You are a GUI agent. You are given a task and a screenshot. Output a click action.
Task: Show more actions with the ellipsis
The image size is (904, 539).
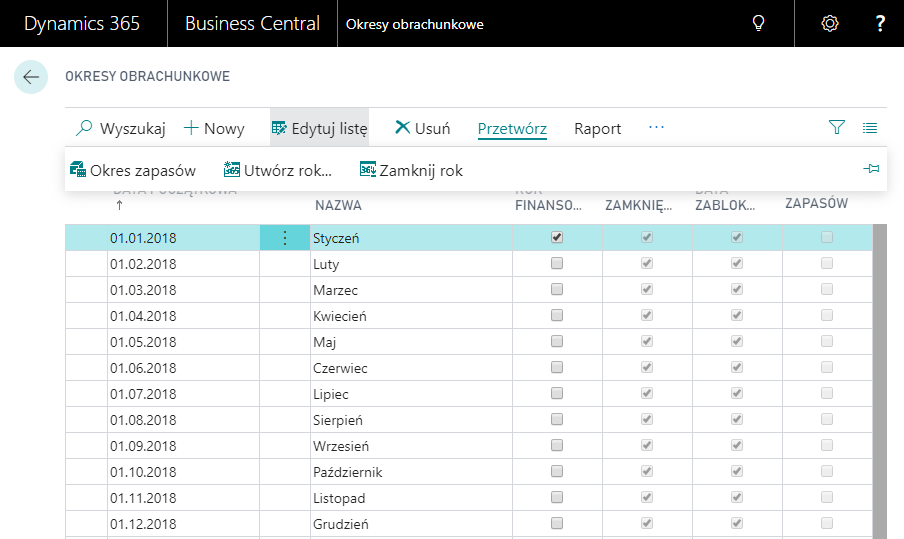656,127
